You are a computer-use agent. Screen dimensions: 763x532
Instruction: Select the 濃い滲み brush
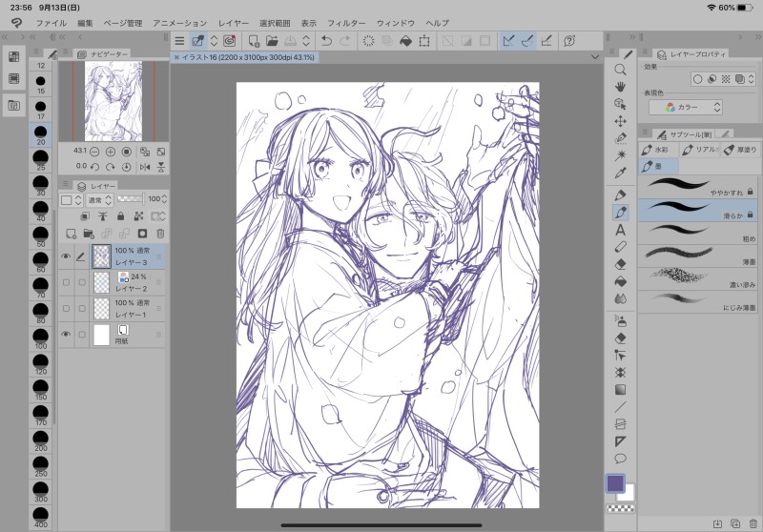[x=699, y=278]
